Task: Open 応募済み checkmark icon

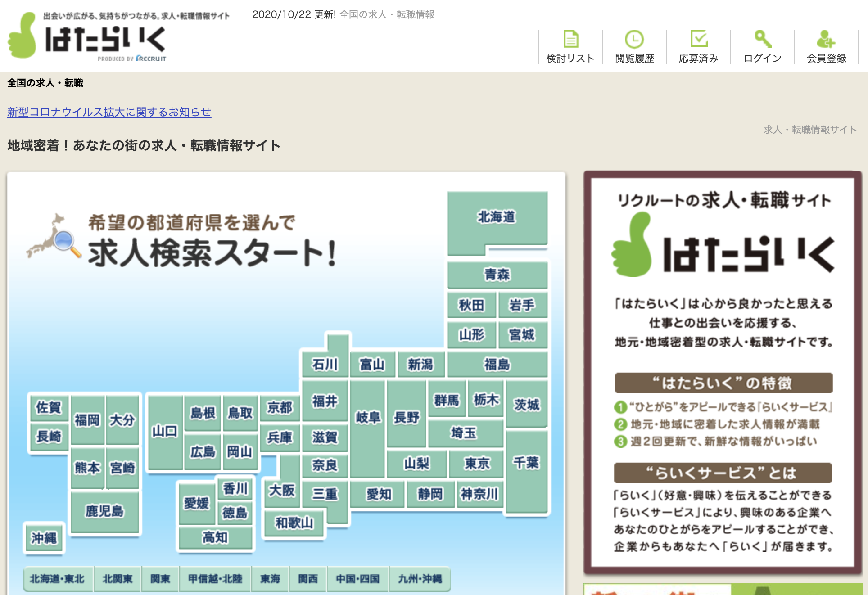Action: click(x=699, y=39)
